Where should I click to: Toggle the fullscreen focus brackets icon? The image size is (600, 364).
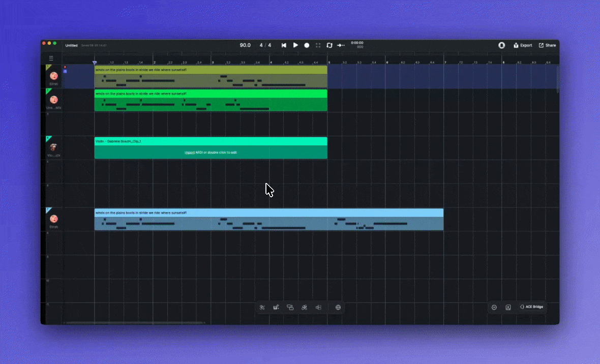point(318,45)
